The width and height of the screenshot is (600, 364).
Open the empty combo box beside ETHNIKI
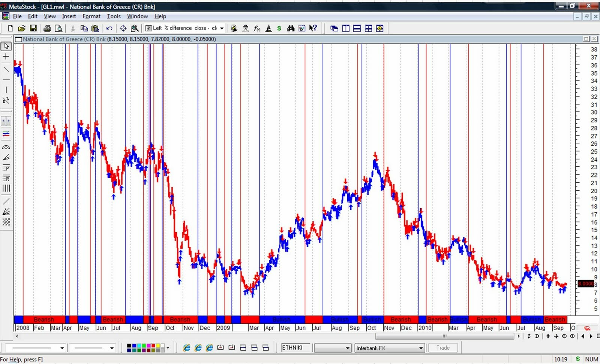[333, 348]
